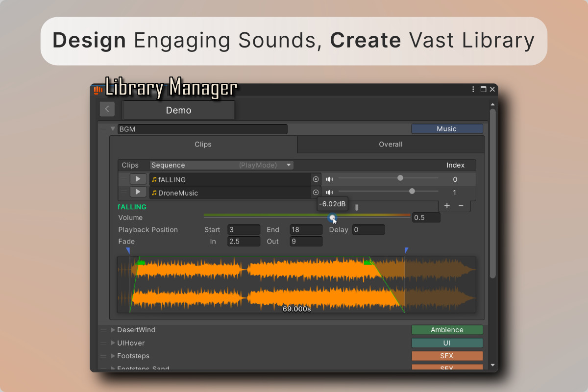Expand the DesertWind entity
The image size is (588, 392).
pos(113,330)
